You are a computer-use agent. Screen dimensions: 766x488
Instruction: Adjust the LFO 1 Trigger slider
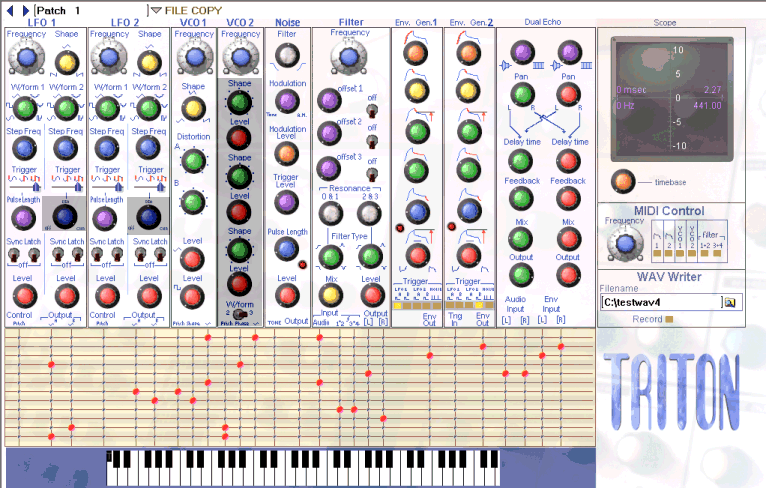pos(37,185)
